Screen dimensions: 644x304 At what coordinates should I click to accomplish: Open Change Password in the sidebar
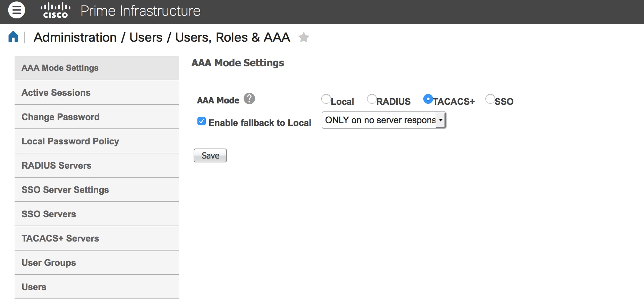point(97,117)
